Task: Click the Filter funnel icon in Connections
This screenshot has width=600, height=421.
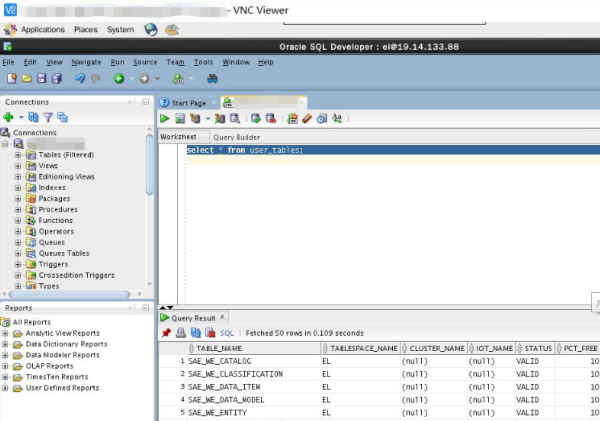Action: coord(48,117)
